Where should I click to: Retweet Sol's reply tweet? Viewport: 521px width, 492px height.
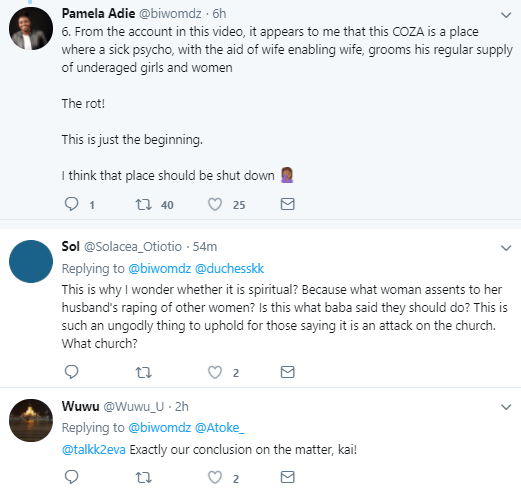144,372
